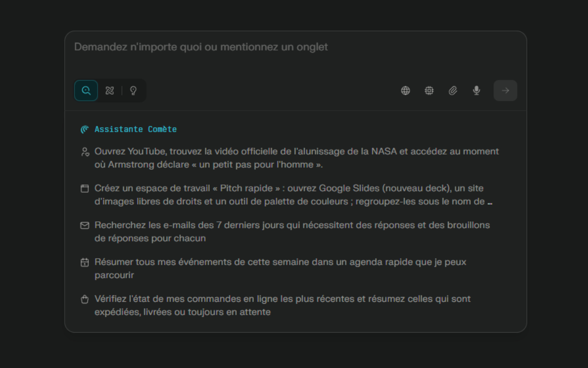Click the shopping bag icon beside commandes suggestion
Viewport: 588px width, 368px height.
pos(85,299)
